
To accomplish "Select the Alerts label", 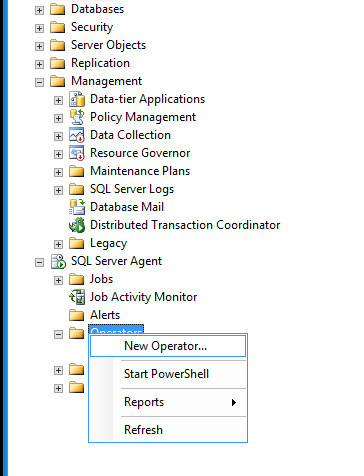I will click(105, 315).
